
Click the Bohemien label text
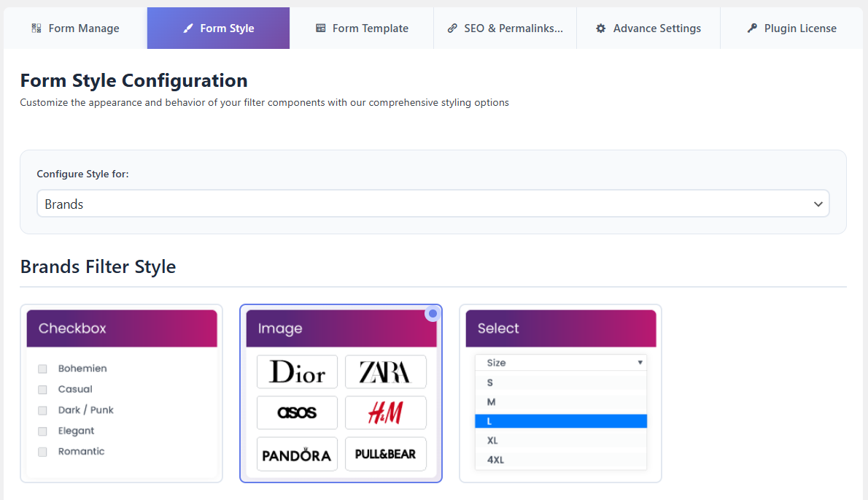coord(82,368)
